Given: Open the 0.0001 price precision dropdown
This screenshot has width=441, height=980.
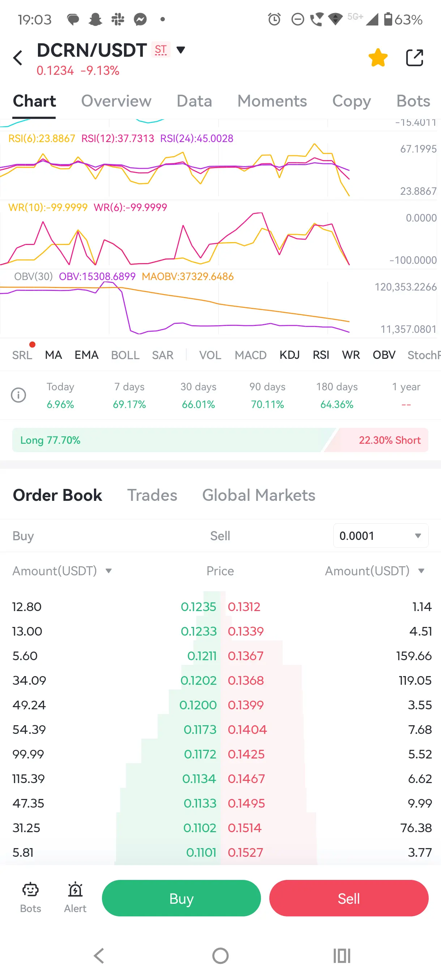Looking at the screenshot, I should [x=381, y=536].
